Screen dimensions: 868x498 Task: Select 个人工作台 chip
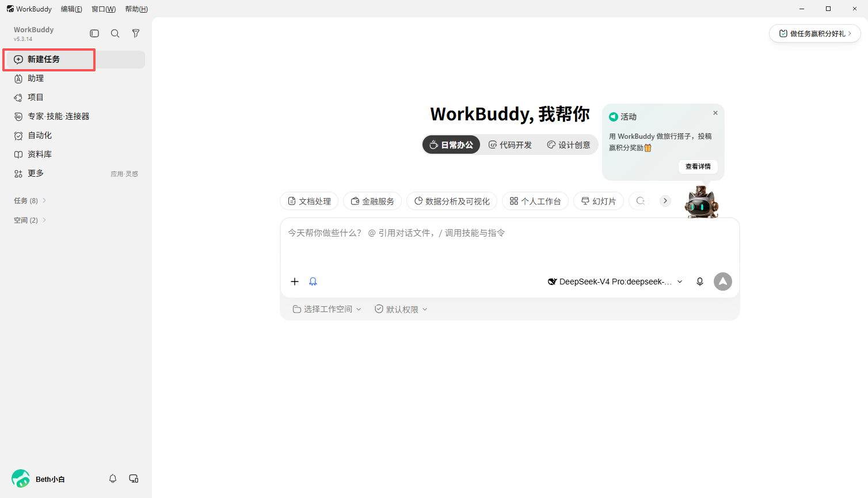click(535, 201)
